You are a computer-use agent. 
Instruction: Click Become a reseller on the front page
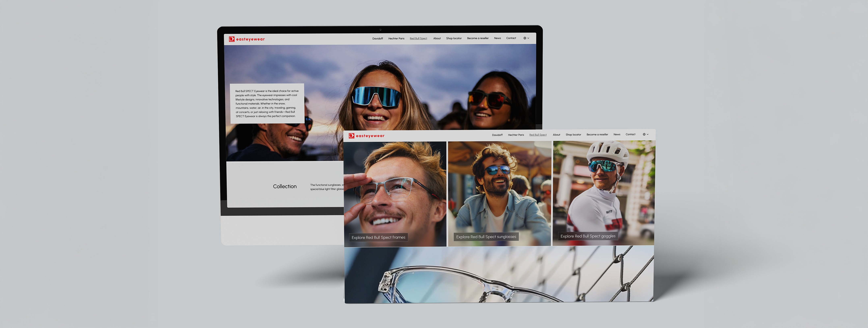[x=597, y=134]
